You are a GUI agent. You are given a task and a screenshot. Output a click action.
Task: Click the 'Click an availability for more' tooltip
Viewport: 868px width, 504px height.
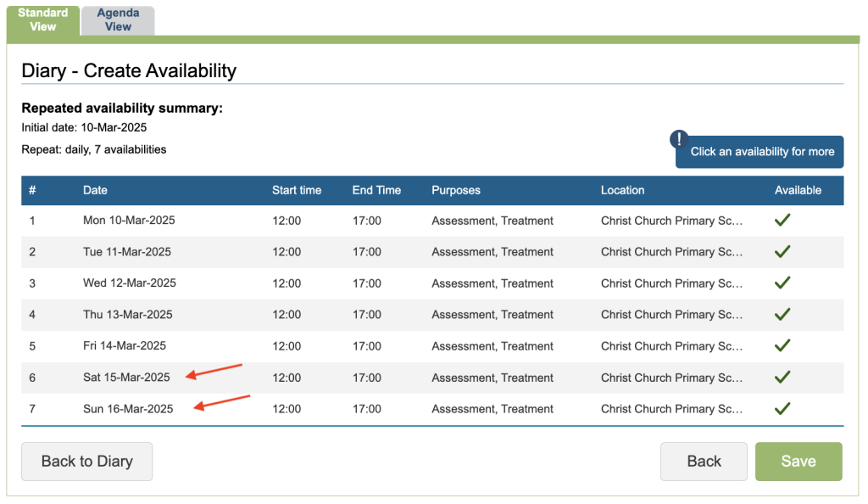coord(761,152)
